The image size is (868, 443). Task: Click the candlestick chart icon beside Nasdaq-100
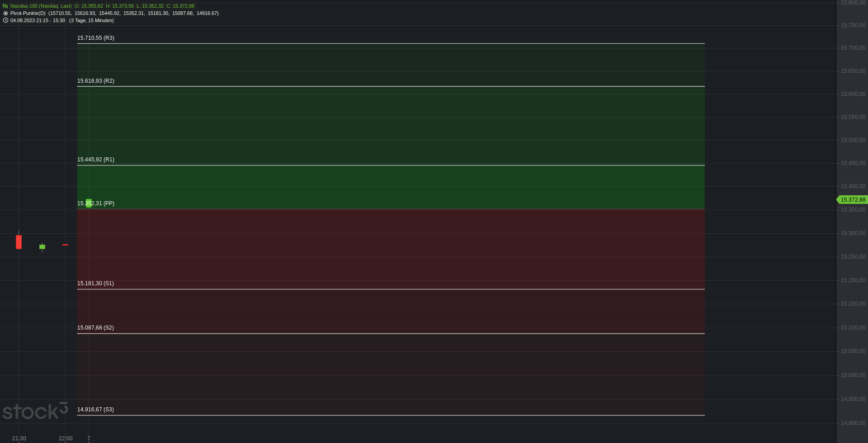(x=5, y=6)
